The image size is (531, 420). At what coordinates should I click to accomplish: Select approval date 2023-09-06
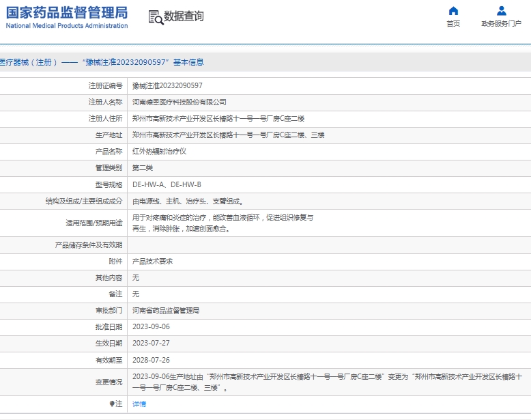[151, 326]
